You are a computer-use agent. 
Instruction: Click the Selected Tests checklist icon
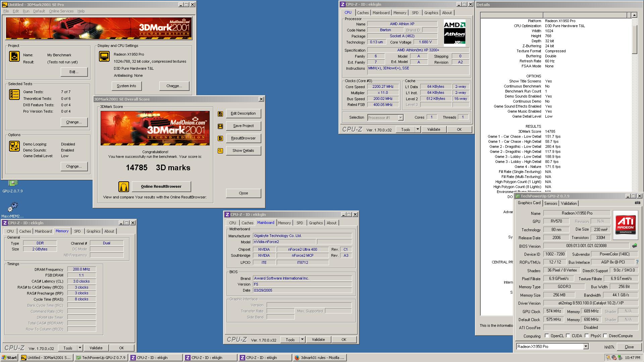[x=14, y=95]
